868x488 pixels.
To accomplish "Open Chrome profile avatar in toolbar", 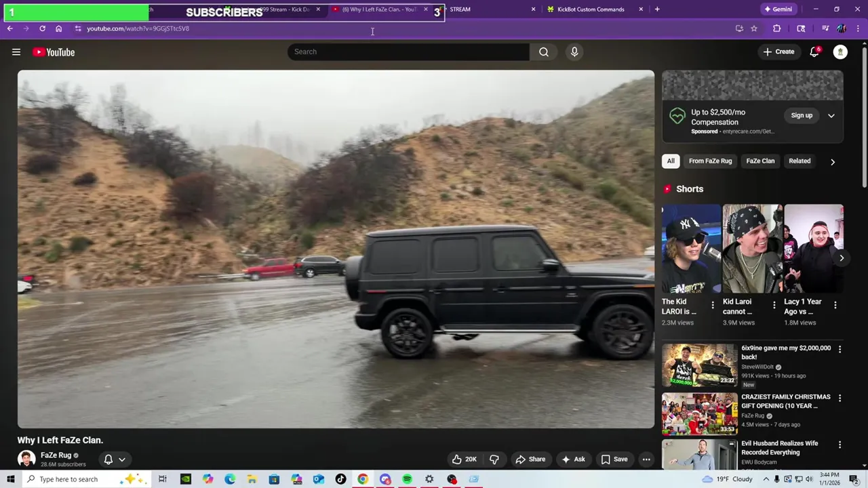I will (842, 28).
